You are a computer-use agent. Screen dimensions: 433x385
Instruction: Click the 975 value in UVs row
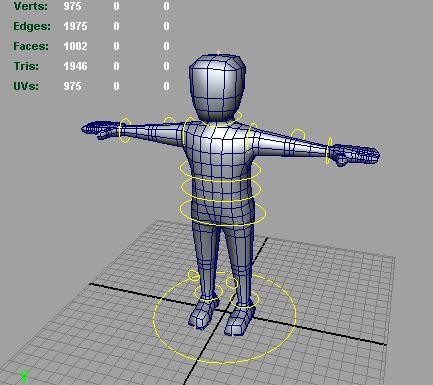click(72, 86)
